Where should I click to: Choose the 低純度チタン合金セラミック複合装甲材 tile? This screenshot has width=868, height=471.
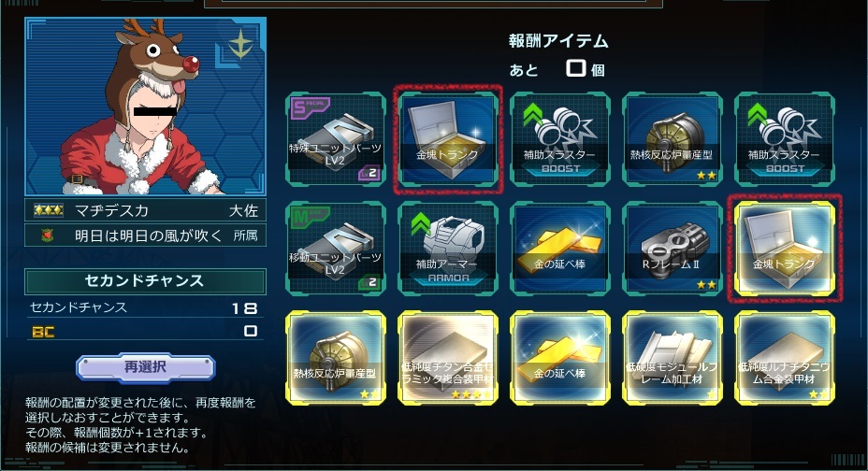[448, 358]
